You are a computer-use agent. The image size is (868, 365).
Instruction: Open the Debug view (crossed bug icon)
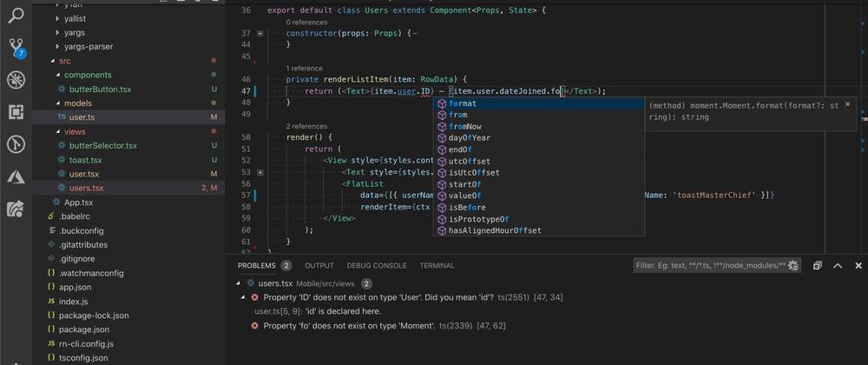pos(16,80)
